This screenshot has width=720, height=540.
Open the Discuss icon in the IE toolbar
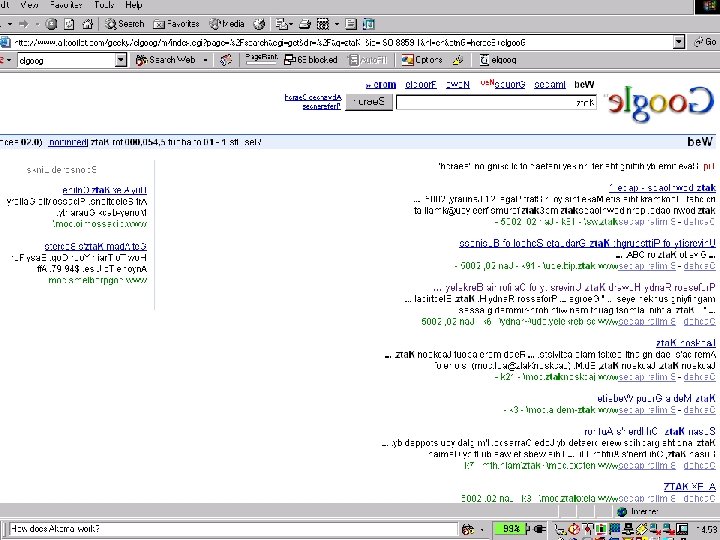tap(351, 24)
